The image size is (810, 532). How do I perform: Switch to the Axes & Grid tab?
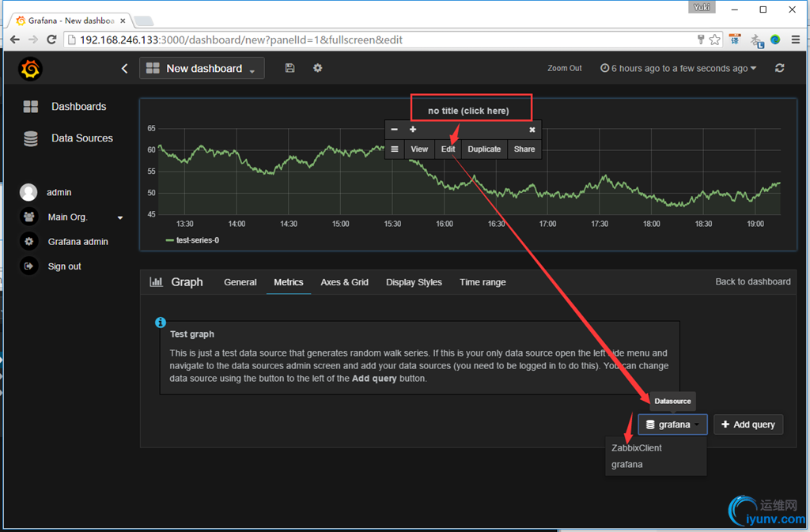(345, 282)
